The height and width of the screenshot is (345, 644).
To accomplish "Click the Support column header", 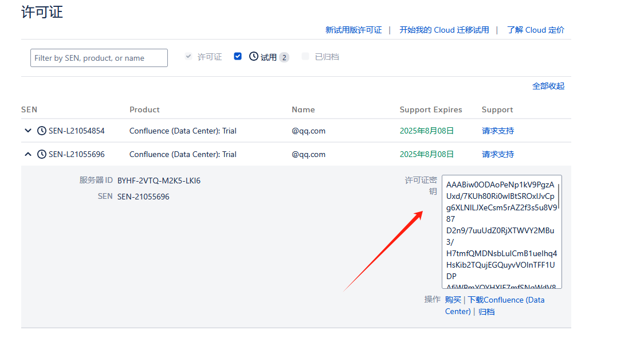I will point(497,109).
